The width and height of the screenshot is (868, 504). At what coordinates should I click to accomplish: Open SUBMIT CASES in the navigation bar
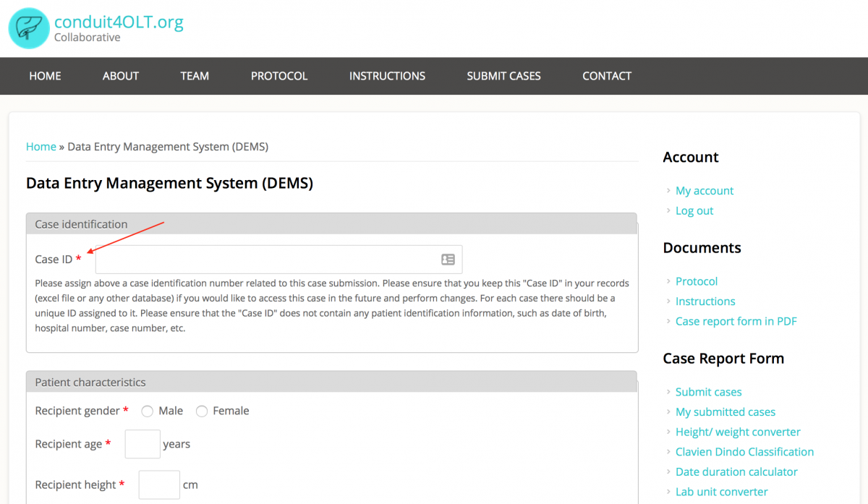point(503,76)
